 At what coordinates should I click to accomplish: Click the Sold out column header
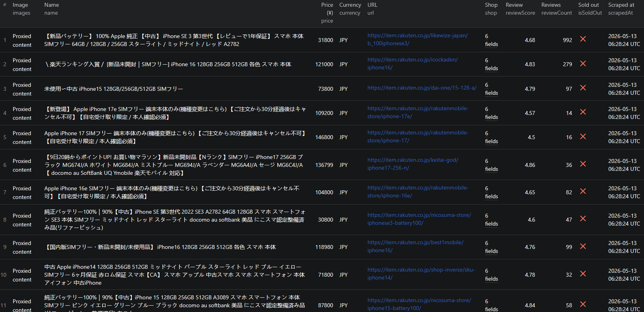pyautogui.click(x=590, y=9)
